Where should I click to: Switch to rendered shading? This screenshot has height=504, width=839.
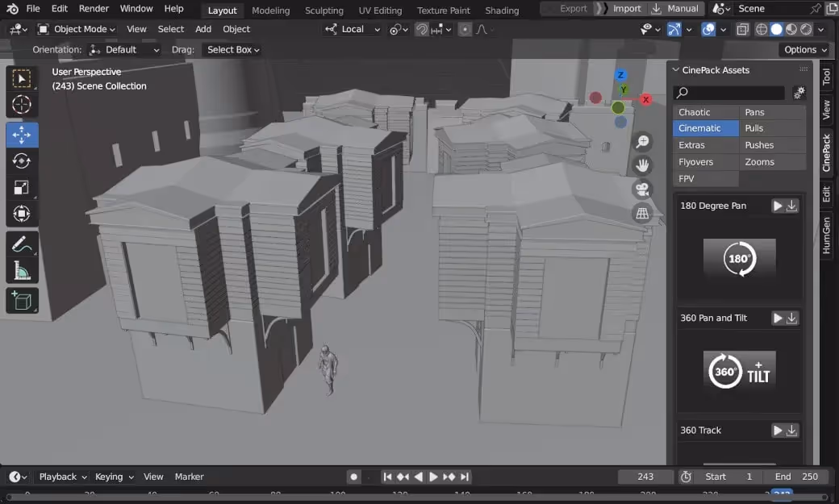(x=807, y=29)
